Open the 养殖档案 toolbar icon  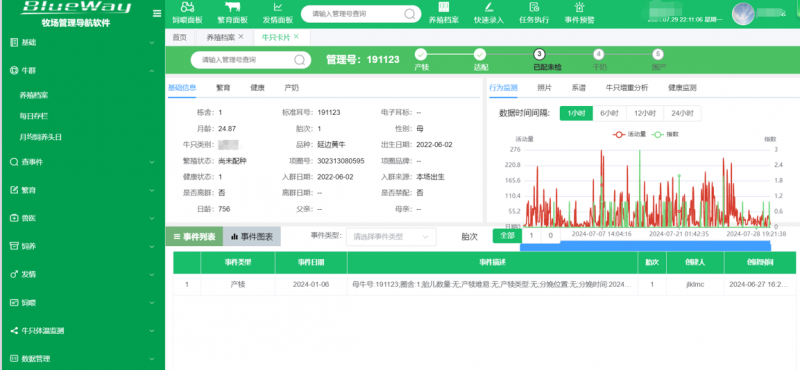[x=443, y=7]
